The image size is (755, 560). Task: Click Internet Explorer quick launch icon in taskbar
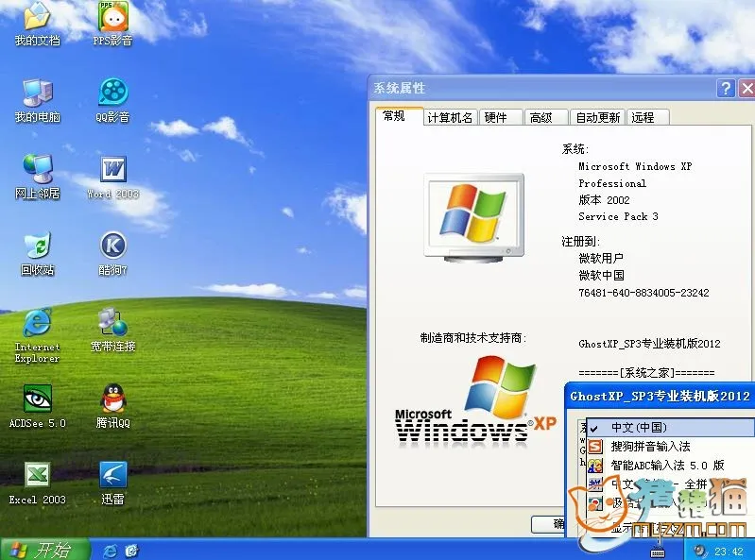(110, 551)
